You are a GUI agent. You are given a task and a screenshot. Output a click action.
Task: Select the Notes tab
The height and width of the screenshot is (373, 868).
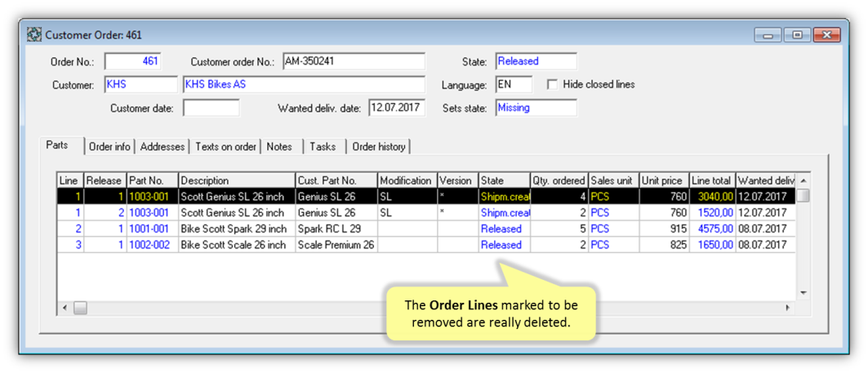279,147
